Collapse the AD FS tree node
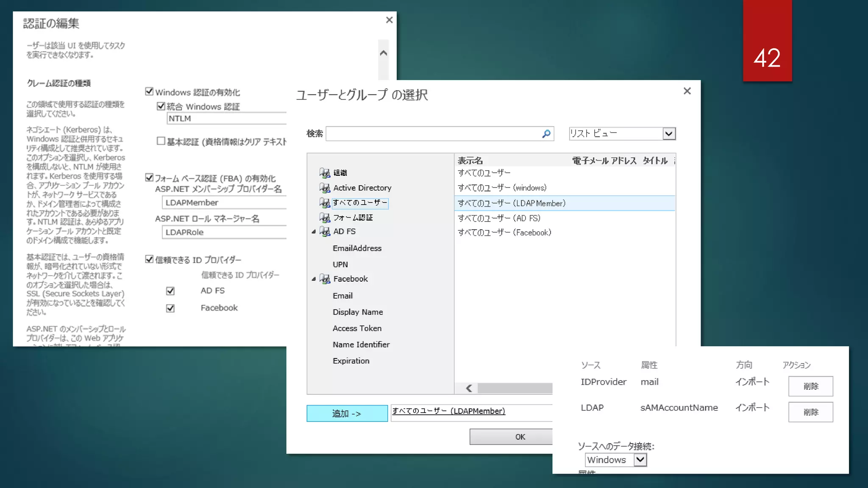The height and width of the screenshot is (488, 868). tap(314, 231)
